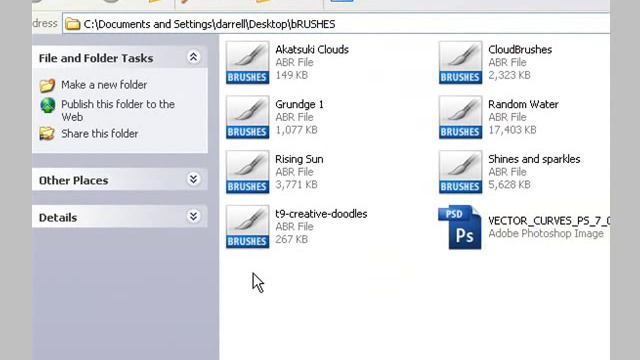Click the Share this folder hand icon
Screen dimensions: 640x360
click(x=47, y=133)
